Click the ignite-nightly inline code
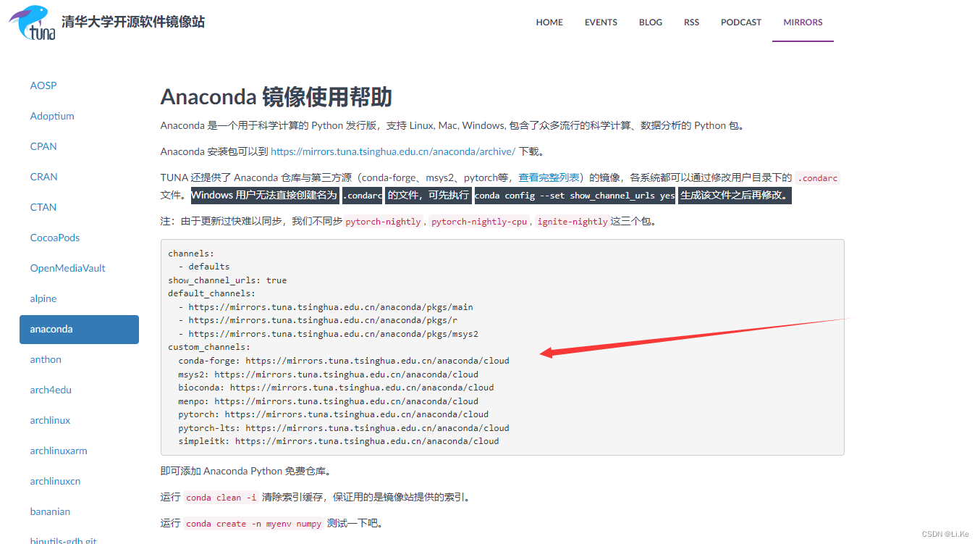980x544 pixels. (573, 222)
